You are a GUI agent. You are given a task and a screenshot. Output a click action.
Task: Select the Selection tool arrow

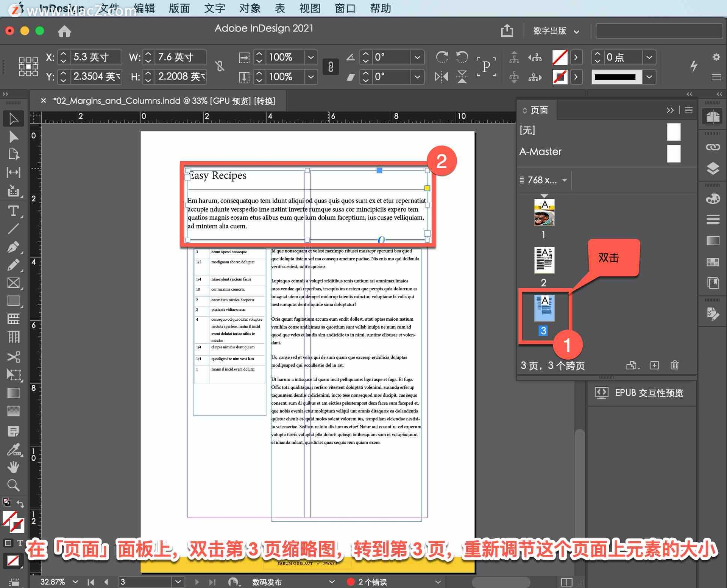pos(13,119)
